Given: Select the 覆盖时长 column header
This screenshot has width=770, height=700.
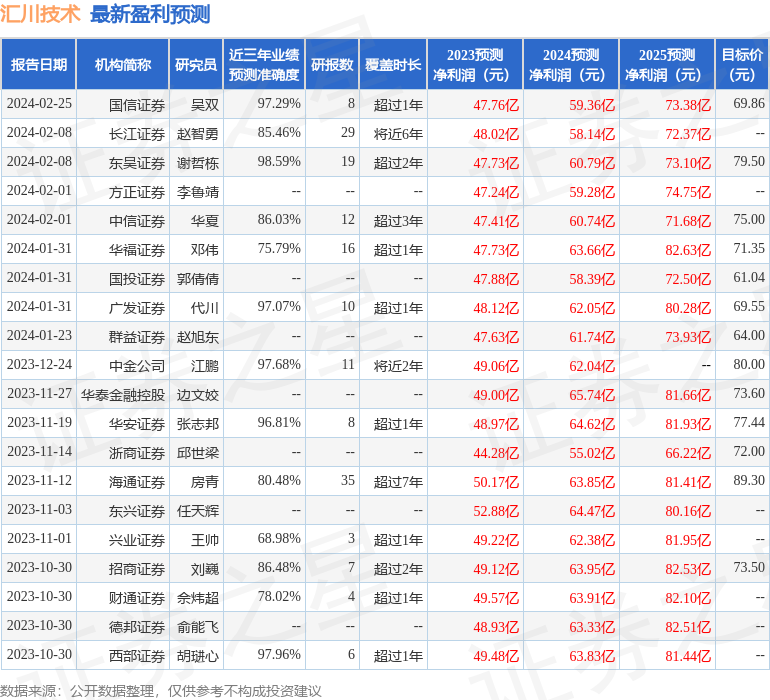Looking at the screenshot, I should coord(393,64).
